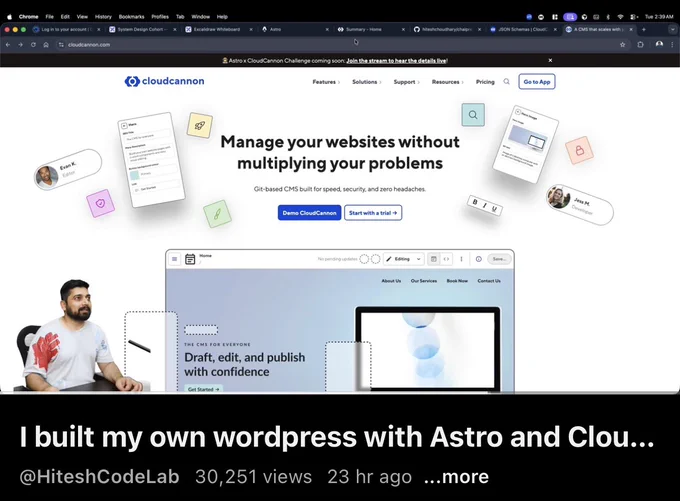Click the calendar page icon beside Home

(190, 259)
